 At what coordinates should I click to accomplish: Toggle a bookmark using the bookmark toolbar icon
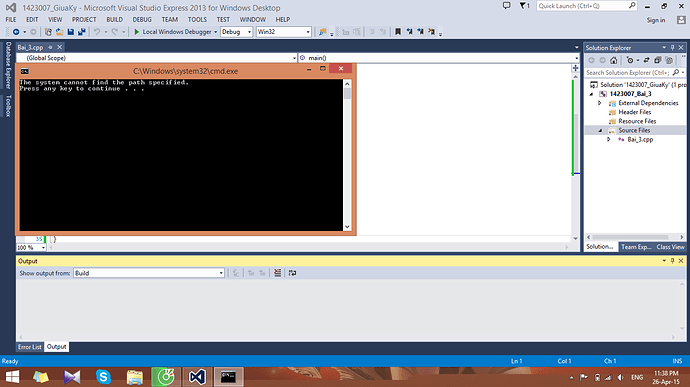(398, 32)
